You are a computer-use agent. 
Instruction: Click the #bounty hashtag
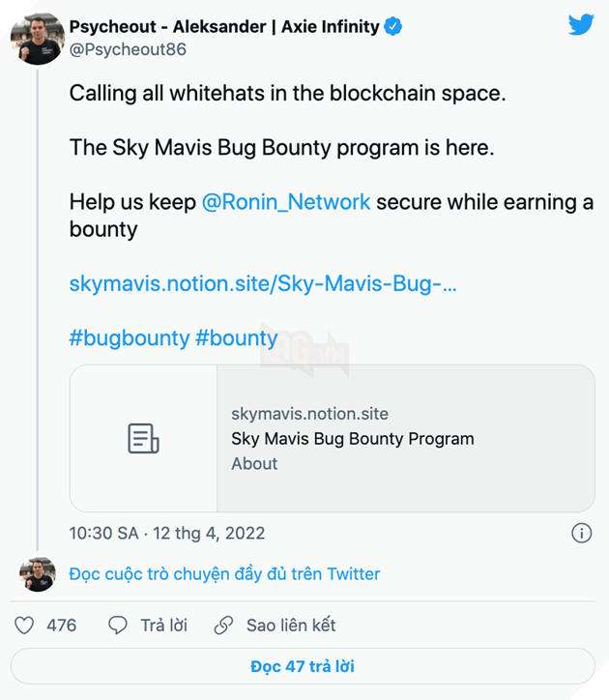(237, 338)
